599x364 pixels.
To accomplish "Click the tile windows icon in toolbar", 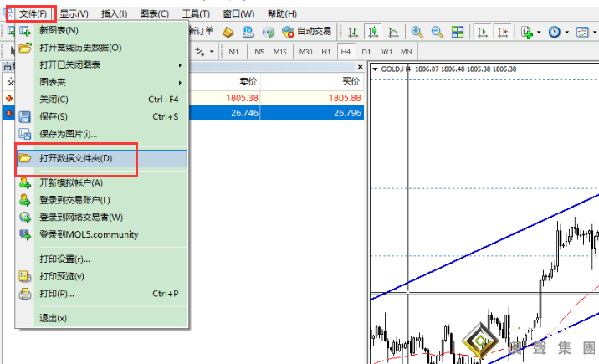I will [458, 32].
